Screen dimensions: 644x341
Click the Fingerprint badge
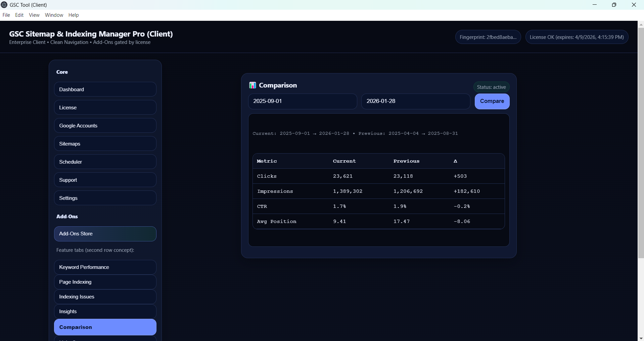[488, 37]
